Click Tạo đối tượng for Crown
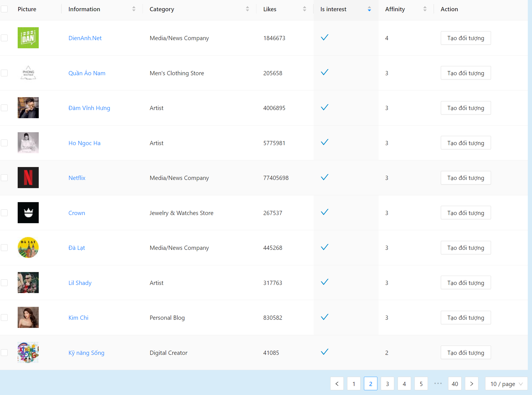 [x=466, y=213]
